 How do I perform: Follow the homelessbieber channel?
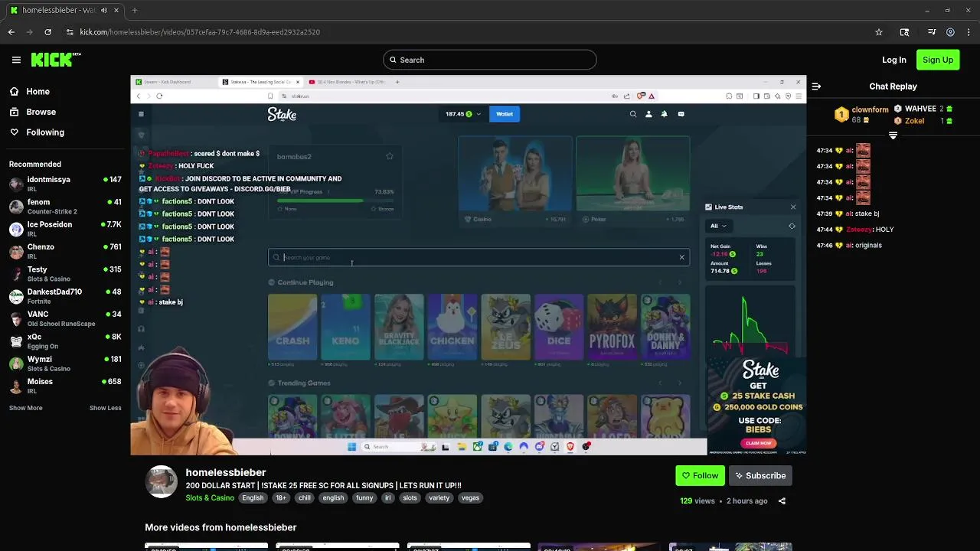700,475
